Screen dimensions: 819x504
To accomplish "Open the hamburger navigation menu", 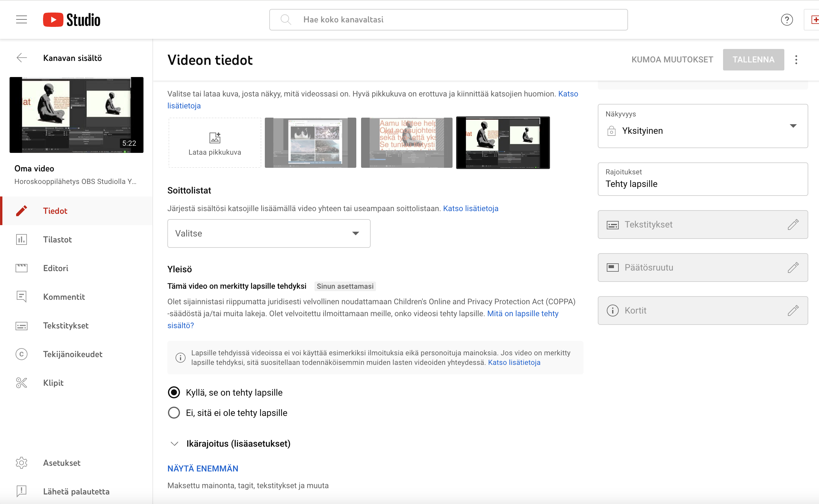I will (x=21, y=19).
